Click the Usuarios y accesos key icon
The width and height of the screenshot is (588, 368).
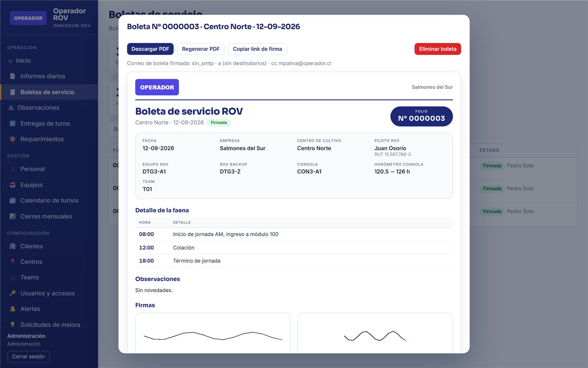point(12,293)
